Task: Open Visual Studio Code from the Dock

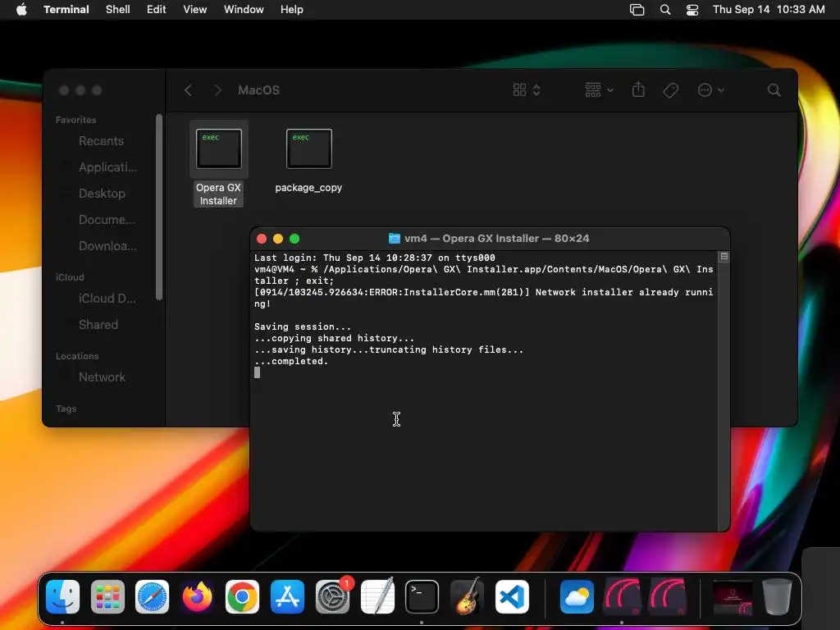Action: click(x=512, y=596)
